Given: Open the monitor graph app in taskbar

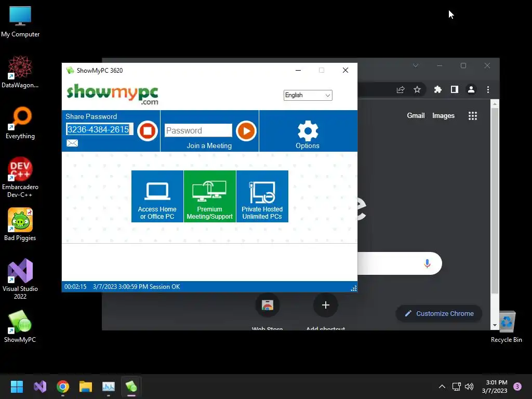Looking at the screenshot, I should [x=109, y=387].
